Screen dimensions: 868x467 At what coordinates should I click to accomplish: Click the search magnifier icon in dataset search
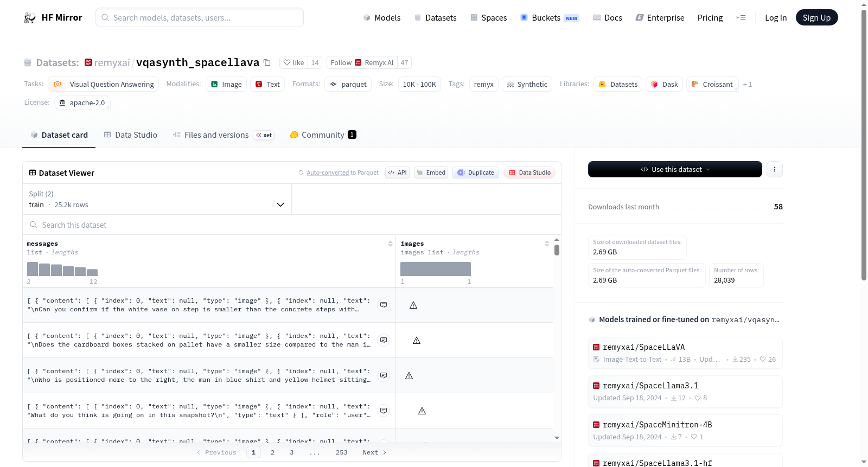(x=34, y=225)
